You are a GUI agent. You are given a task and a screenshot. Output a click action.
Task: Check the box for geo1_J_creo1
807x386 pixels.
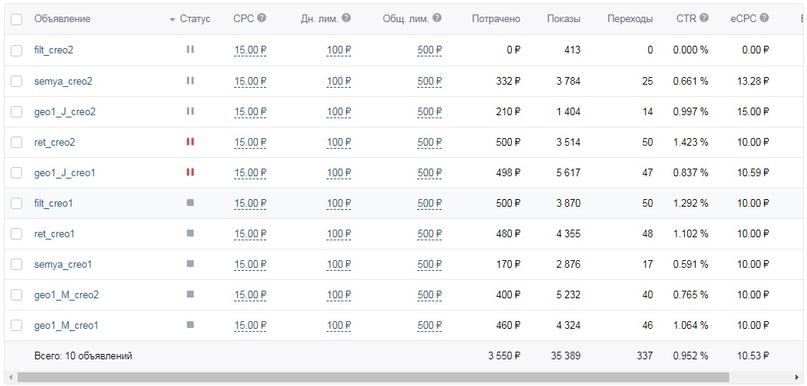pyautogui.click(x=16, y=173)
